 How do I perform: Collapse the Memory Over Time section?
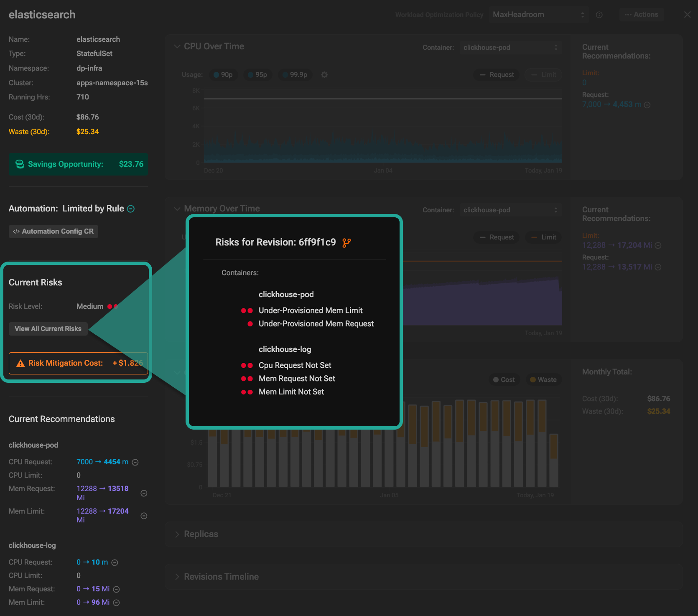[177, 209]
